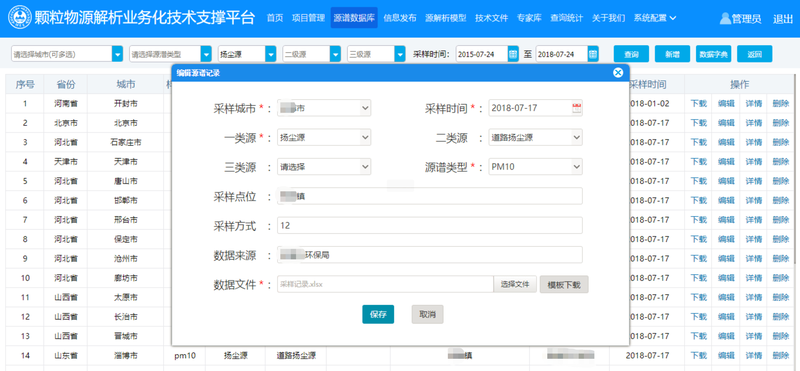The width and height of the screenshot is (800, 371).
Task: Open 采样城市 select in dialog
Action: pyautogui.click(x=324, y=108)
